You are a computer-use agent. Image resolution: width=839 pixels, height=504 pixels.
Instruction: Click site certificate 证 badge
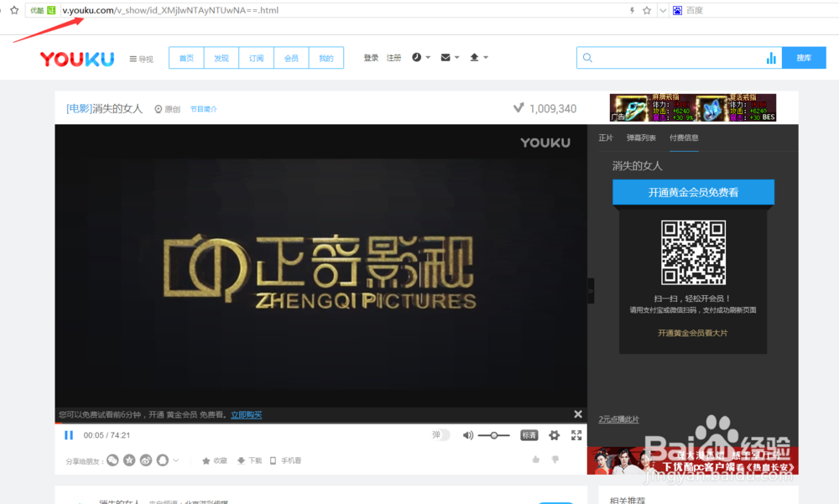pyautogui.click(x=51, y=10)
